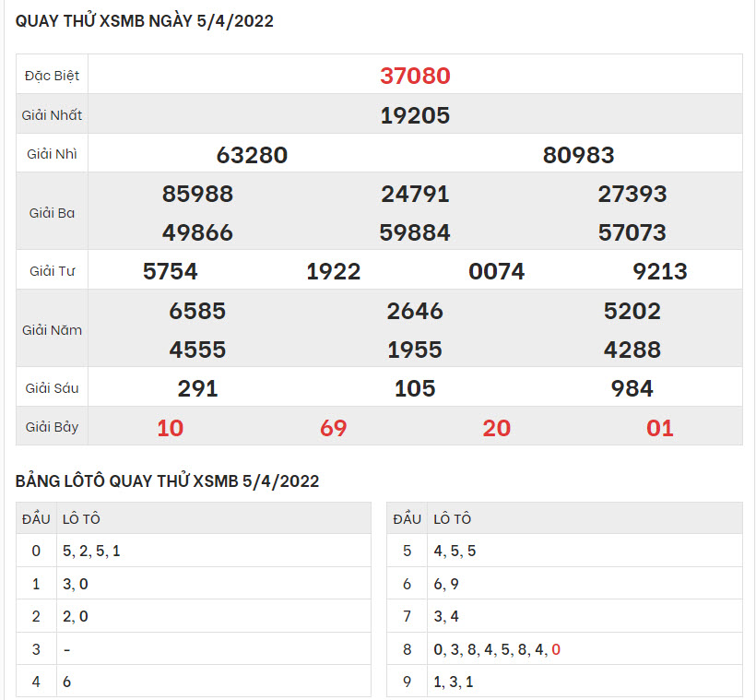Click the Giải Tư number 0074
This screenshot has height=700, width=756.
(497, 271)
